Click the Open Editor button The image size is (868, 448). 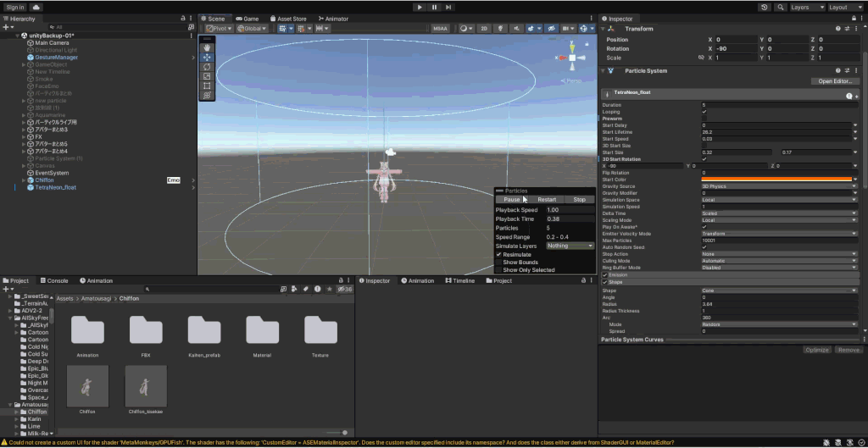click(x=834, y=81)
